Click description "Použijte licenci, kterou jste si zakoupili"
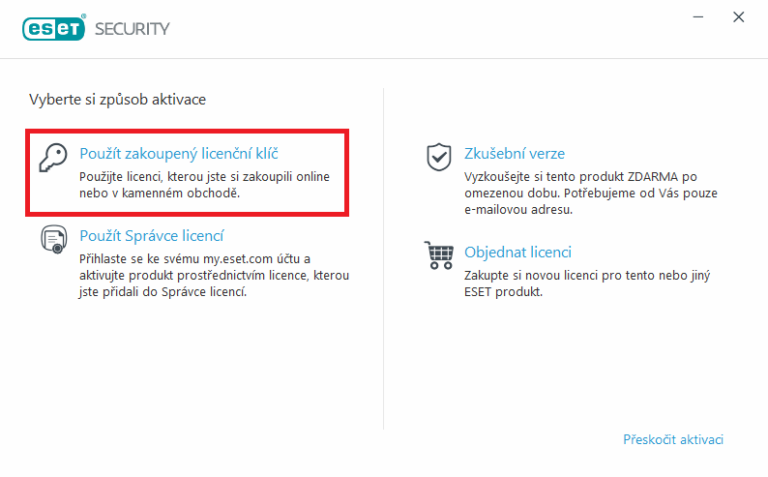768x477 pixels. [x=204, y=185]
